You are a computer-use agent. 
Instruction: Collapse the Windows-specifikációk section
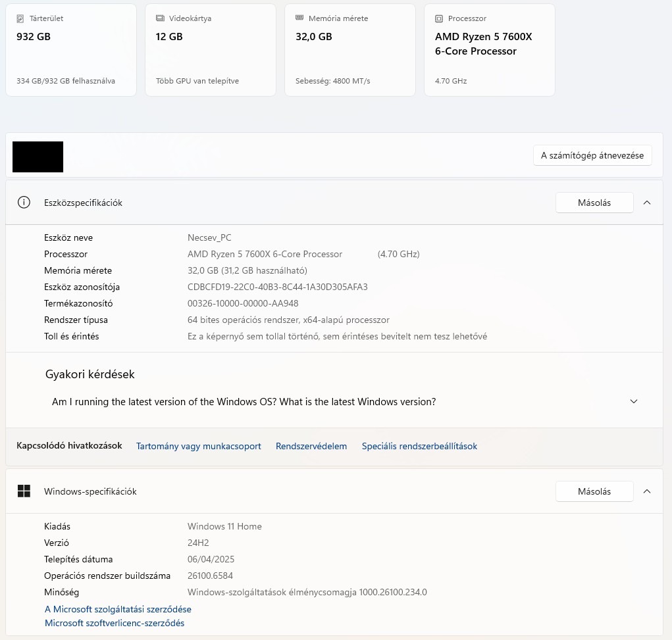pyautogui.click(x=647, y=491)
